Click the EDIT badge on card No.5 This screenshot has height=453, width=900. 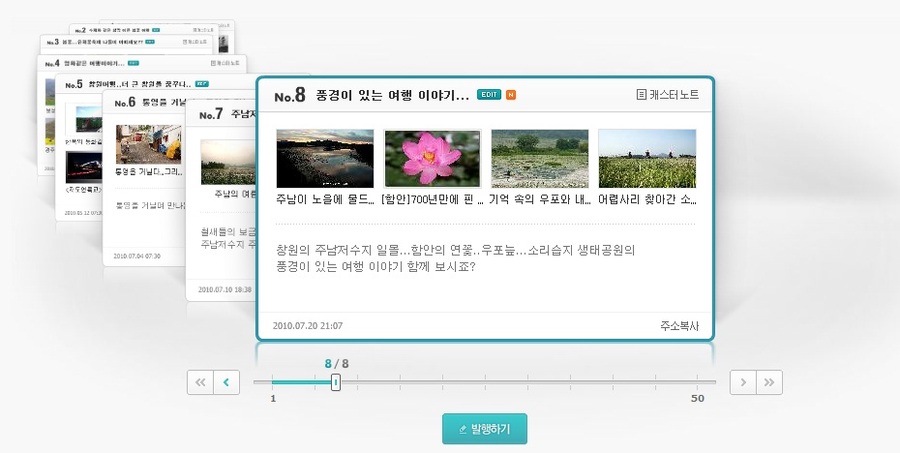pyautogui.click(x=201, y=84)
